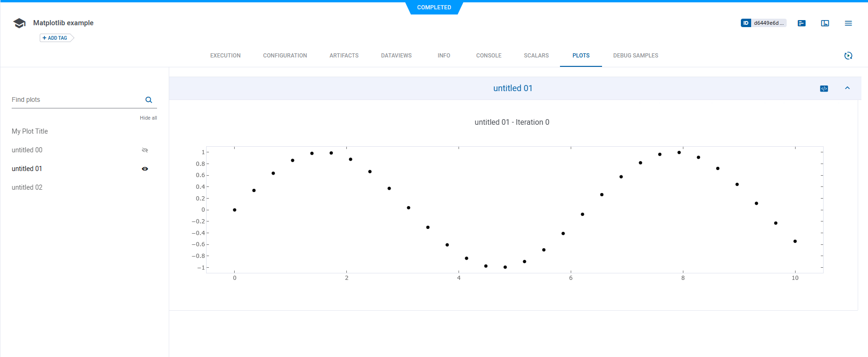
Task: Click the auto-refresh icon
Action: pos(848,56)
